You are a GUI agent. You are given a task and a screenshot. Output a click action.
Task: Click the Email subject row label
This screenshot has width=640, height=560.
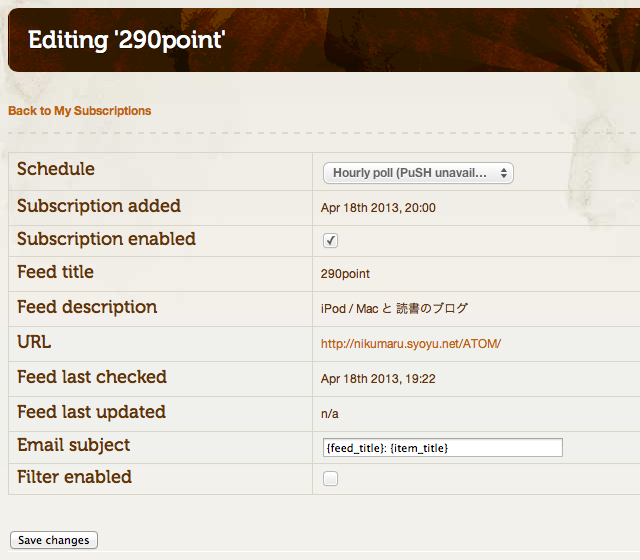(73, 445)
